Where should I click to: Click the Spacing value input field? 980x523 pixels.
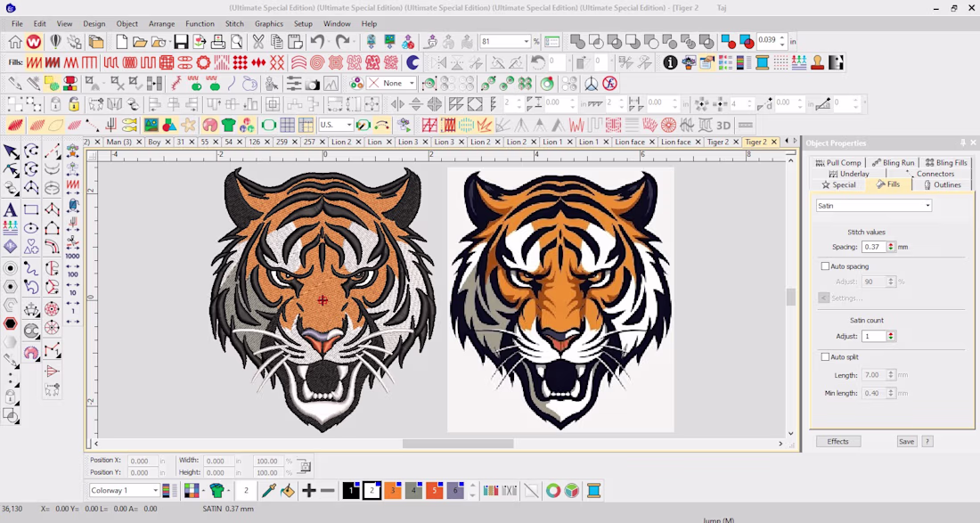coord(874,247)
